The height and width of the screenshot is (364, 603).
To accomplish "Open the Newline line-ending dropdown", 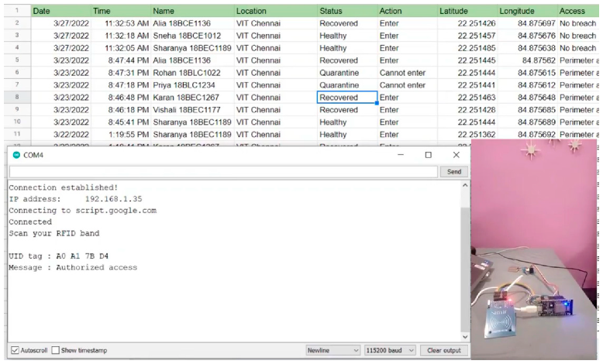I will tap(333, 350).
